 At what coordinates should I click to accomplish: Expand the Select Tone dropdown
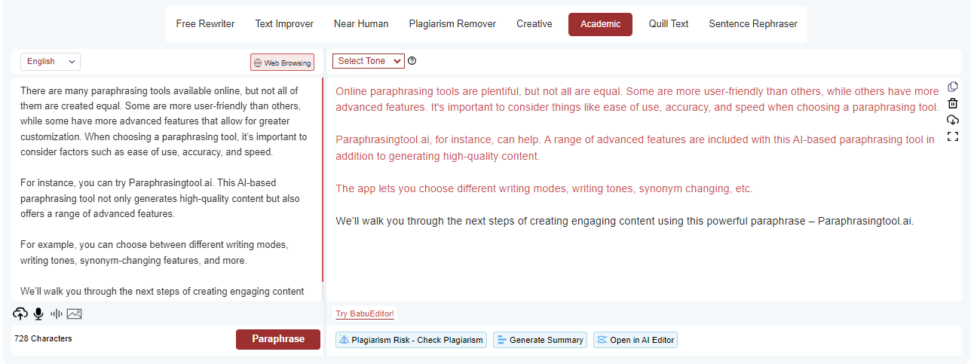click(x=368, y=61)
